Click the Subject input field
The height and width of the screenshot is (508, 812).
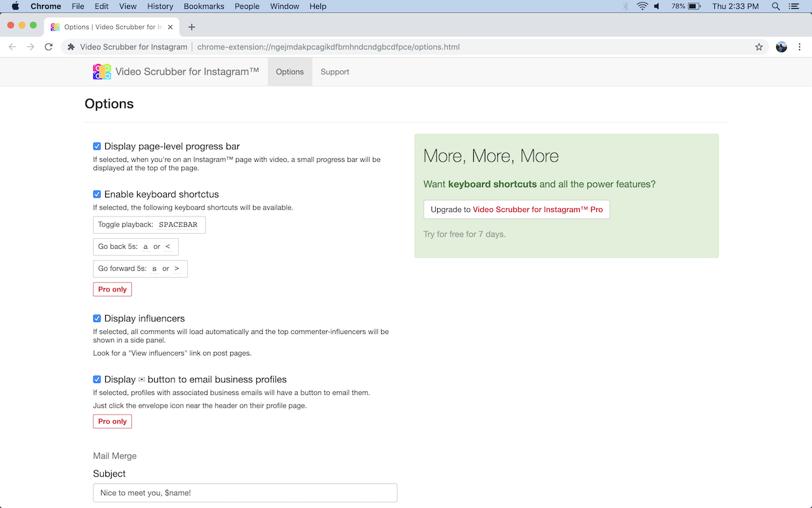245,493
